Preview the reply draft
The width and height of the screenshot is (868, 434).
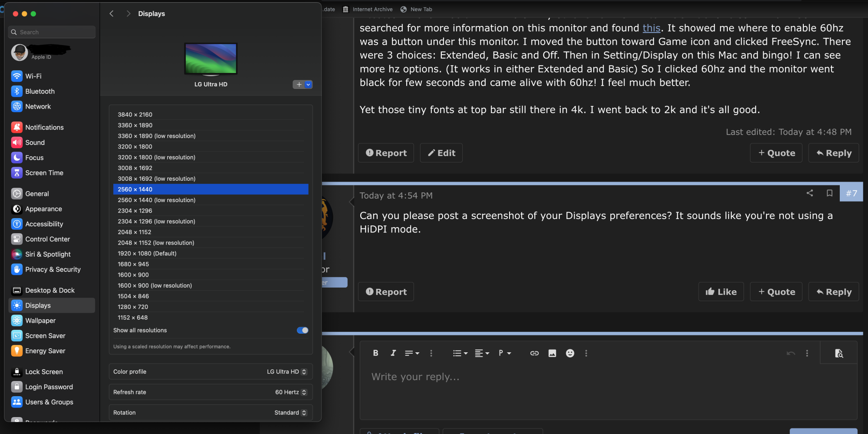point(839,353)
